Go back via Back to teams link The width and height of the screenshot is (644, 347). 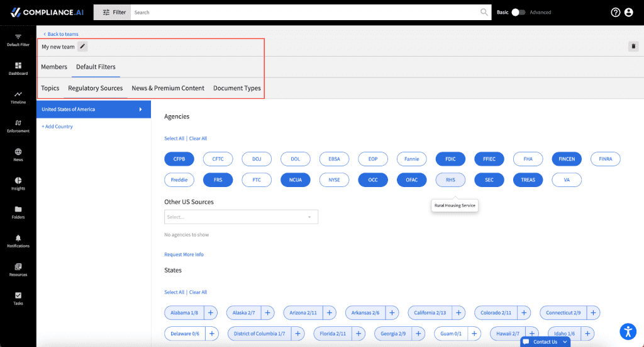pyautogui.click(x=61, y=34)
